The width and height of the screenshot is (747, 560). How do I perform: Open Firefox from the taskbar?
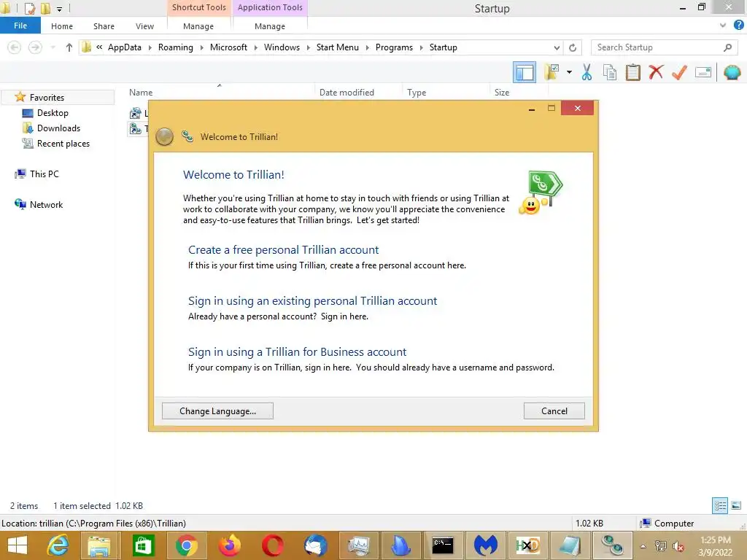pos(230,545)
